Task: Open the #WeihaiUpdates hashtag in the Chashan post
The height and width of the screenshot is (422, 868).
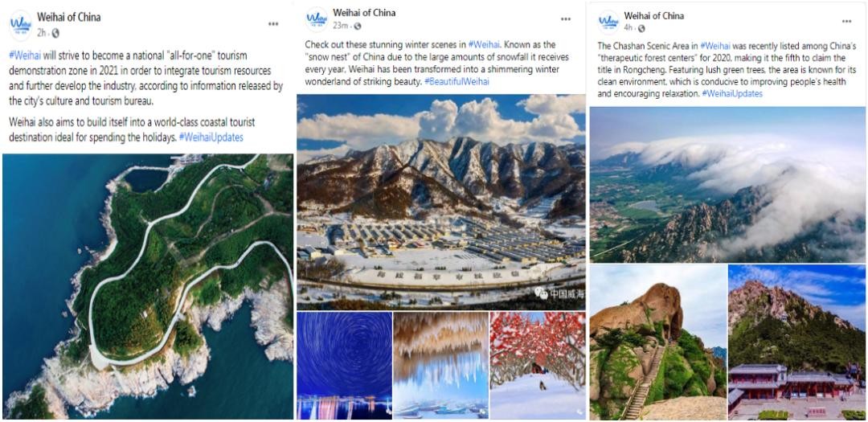Action: tap(732, 93)
